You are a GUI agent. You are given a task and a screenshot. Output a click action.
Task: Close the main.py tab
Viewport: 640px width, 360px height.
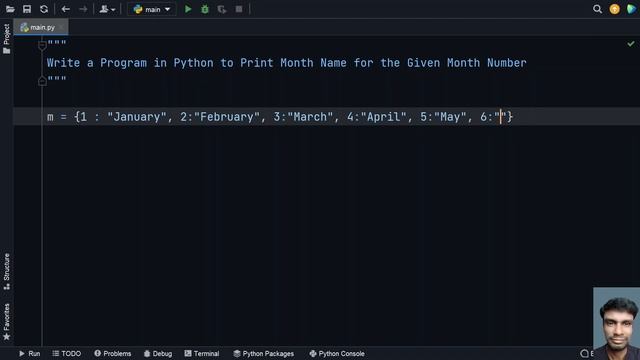tap(61, 27)
